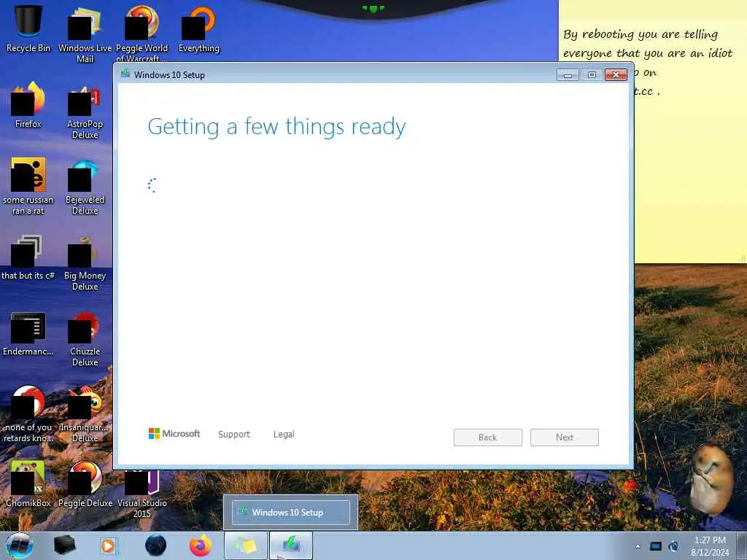Select the Windows 10 Setup taskbar button
747x560 pixels.
click(x=291, y=545)
